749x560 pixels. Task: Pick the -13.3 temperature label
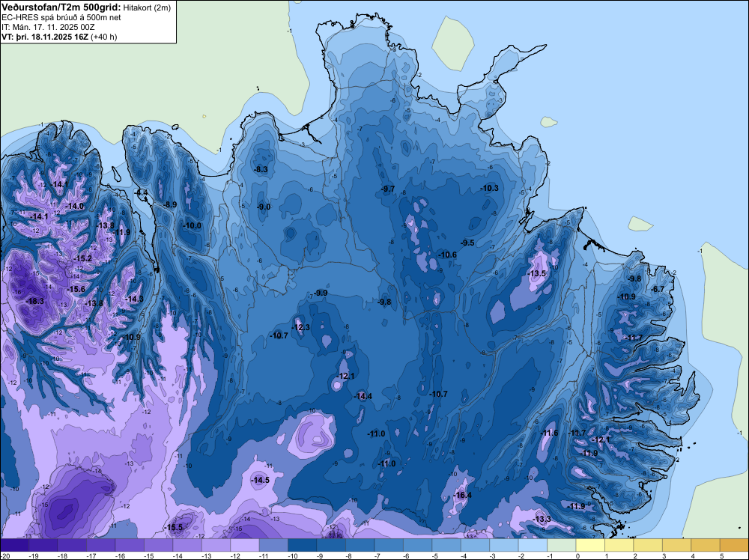click(x=542, y=519)
